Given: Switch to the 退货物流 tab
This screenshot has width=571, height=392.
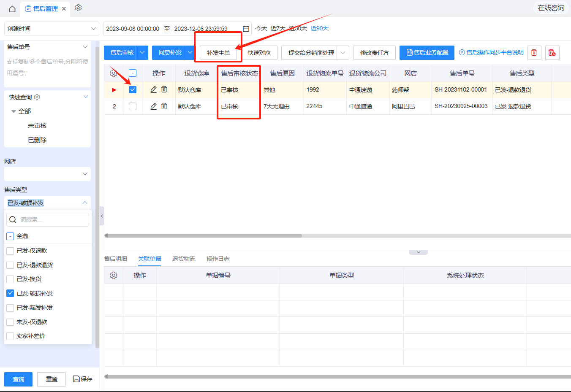Looking at the screenshot, I should click(184, 259).
